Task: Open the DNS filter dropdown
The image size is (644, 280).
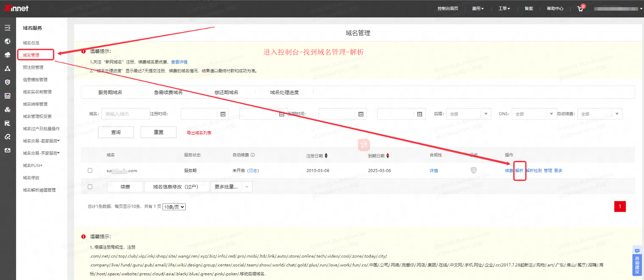Action: 551,114
